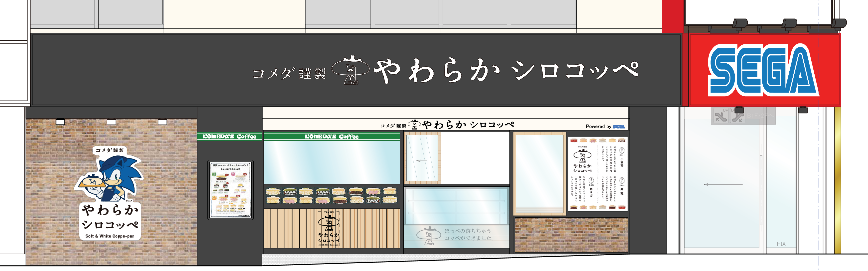Click 'Soft & White Coppe-pan' text on brick sign
868x271 pixels.
point(110,236)
